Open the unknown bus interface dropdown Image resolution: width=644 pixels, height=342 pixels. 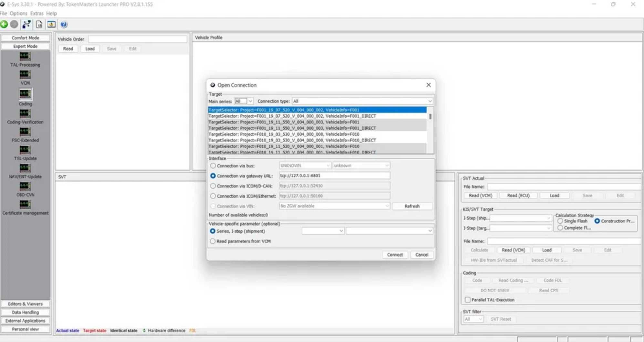361,166
